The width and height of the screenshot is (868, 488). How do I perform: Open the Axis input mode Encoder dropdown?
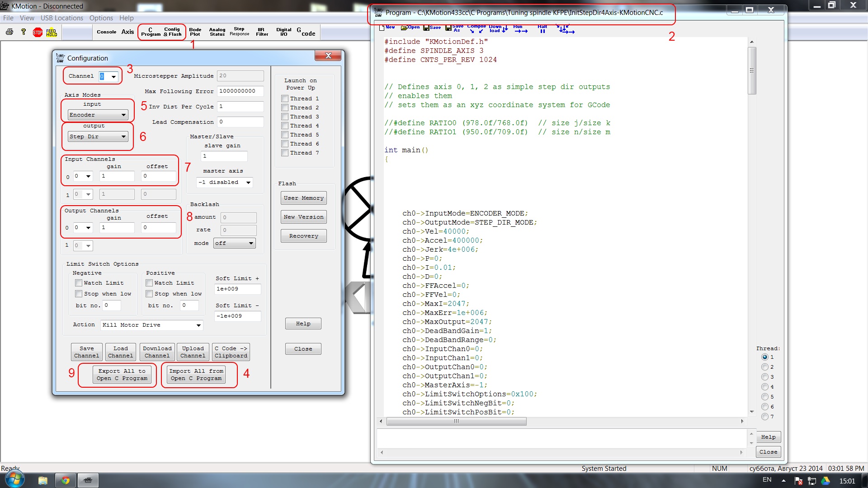click(x=98, y=115)
